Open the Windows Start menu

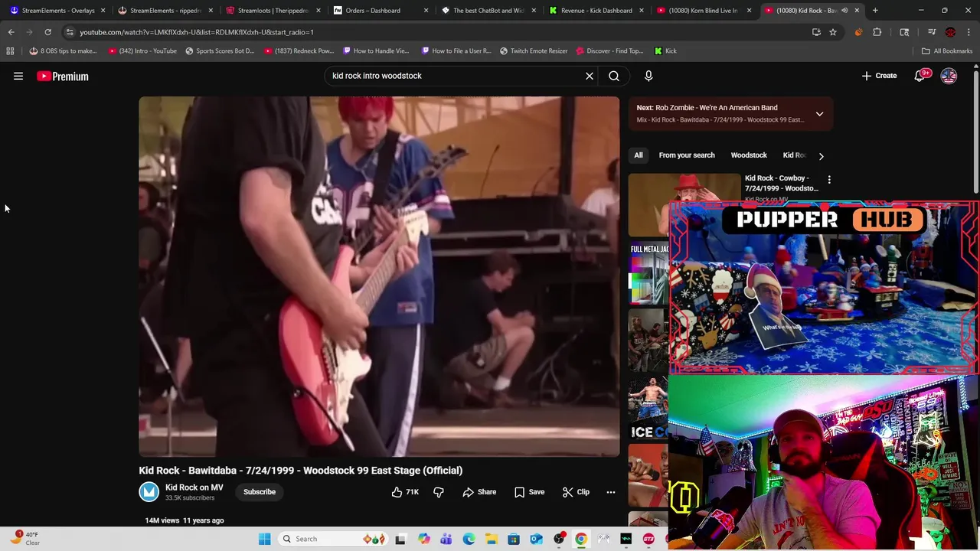[x=264, y=539]
